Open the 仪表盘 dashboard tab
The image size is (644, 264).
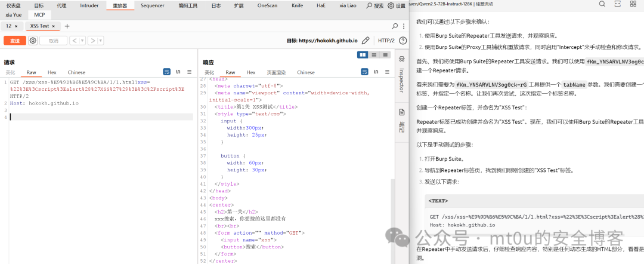pos(14,6)
